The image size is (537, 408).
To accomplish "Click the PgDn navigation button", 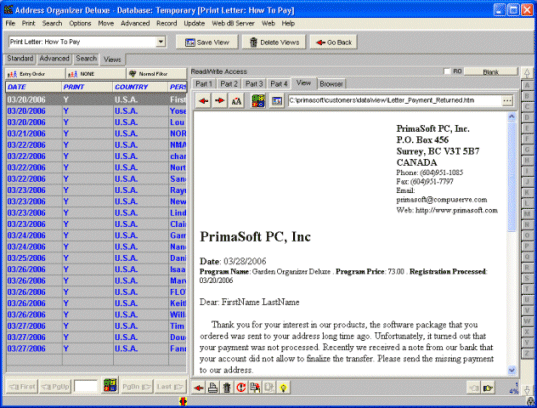I will tap(137, 387).
